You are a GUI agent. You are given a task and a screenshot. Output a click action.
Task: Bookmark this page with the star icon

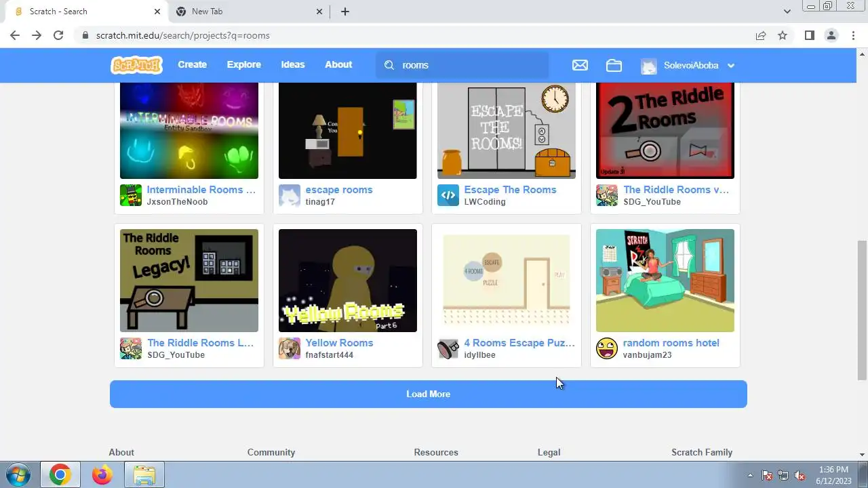pyautogui.click(x=783, y=35)
